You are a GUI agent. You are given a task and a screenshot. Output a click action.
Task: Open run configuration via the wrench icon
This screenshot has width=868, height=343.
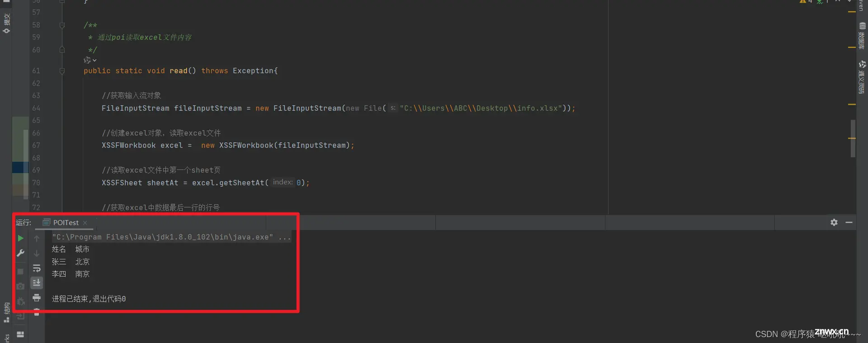[x=20, y=253]
